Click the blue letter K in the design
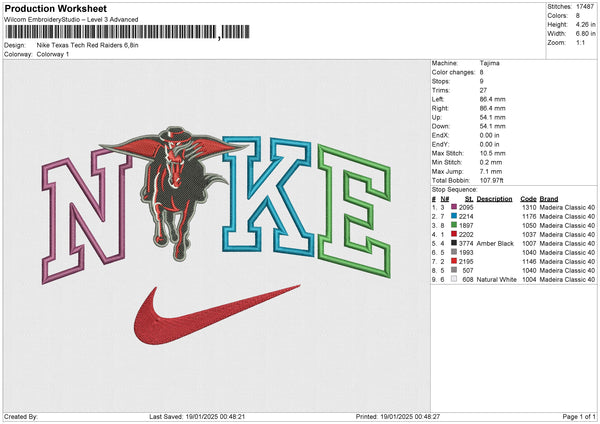Image resolution: width=600 pixels, height=424 pixels. [268, 196]
